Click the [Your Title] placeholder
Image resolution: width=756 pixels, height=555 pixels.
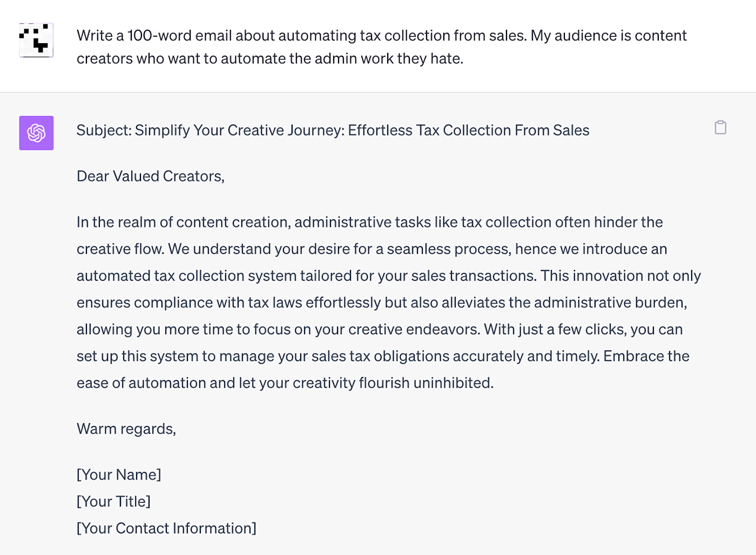coord(113,502)
